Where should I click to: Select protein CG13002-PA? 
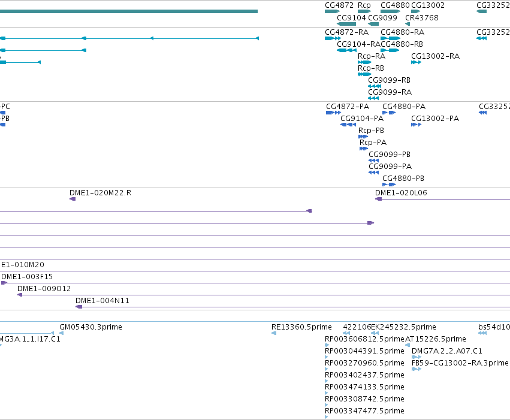(x=435, y=119)
